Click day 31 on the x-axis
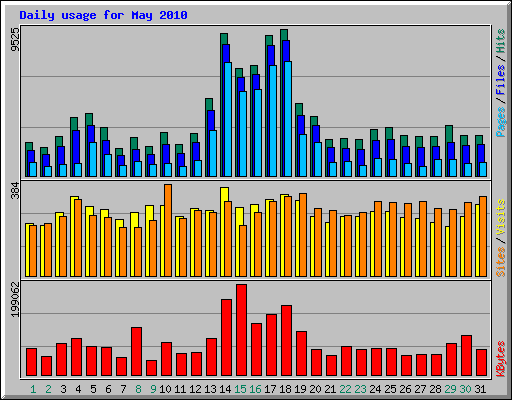The image size is (512, 400). point(480,389)
